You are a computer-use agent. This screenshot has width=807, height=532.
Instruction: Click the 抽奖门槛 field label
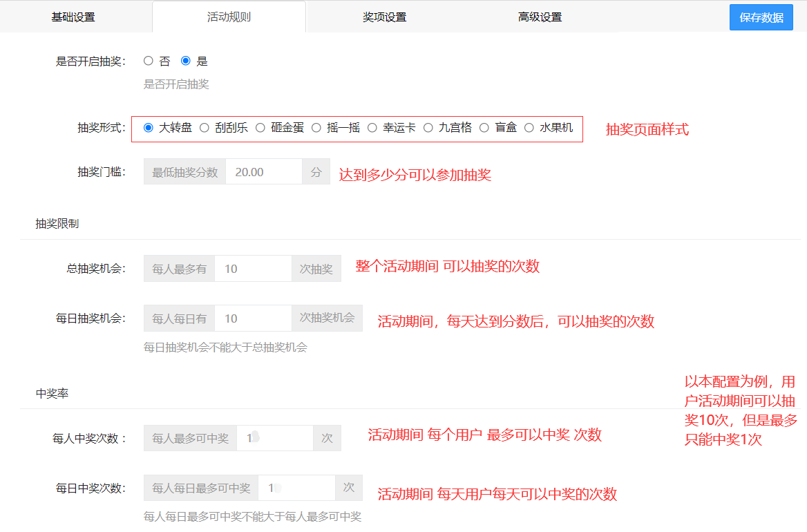(102, 172)
